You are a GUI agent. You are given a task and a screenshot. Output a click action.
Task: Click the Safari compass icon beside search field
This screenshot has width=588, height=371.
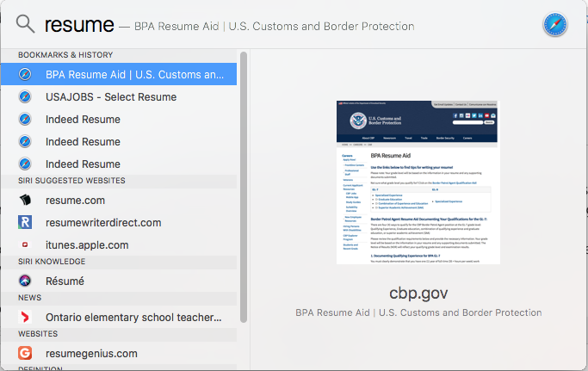point(555,25)
